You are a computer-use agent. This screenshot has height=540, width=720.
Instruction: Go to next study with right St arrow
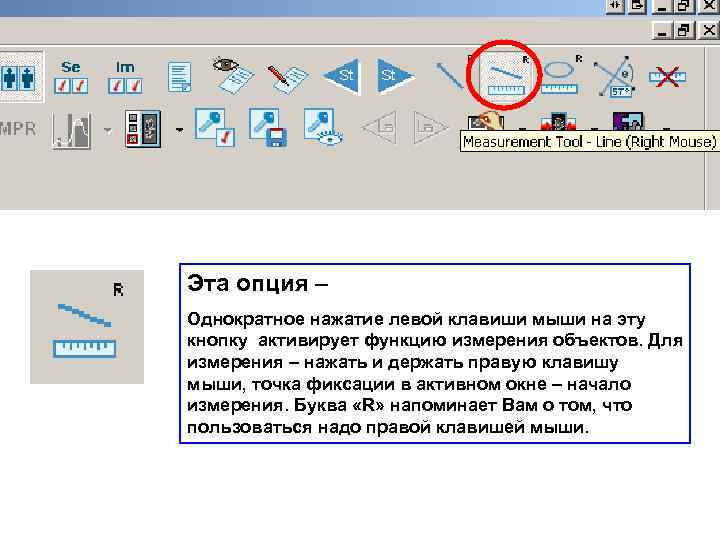coord(396,76)
